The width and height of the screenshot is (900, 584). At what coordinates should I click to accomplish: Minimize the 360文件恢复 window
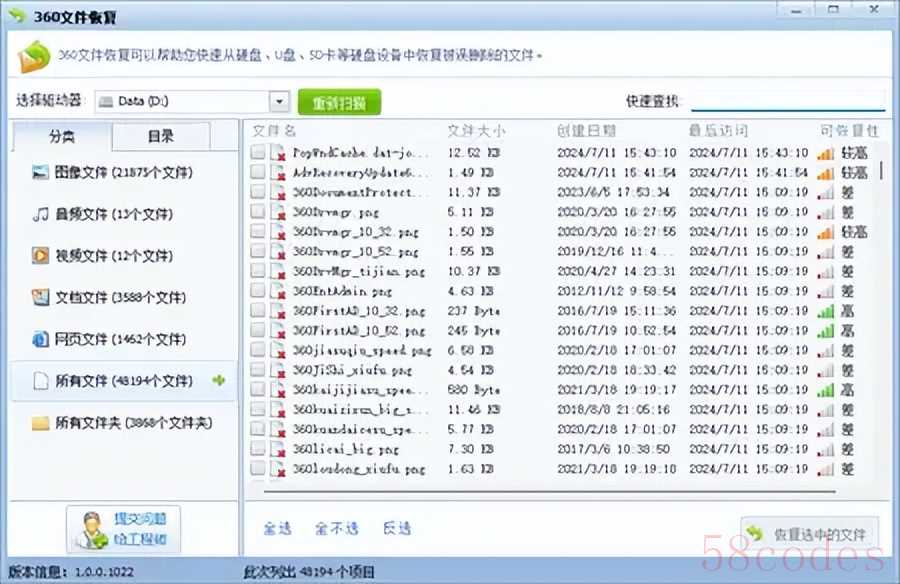pyautogui.click(x=796, y=10)
